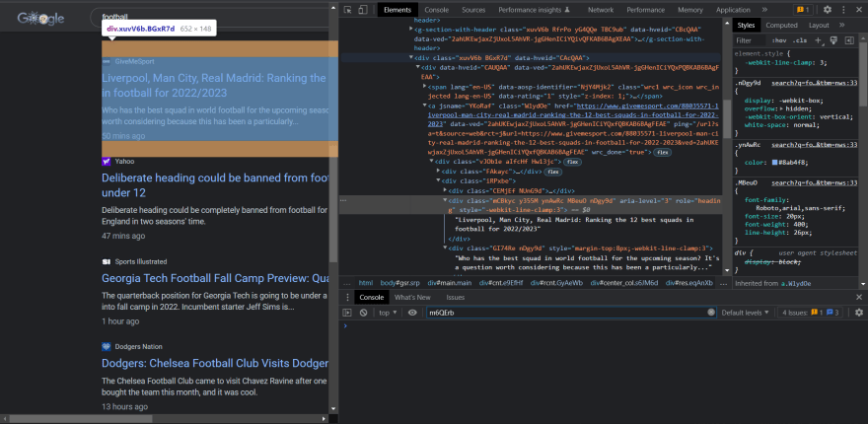
Task: Select the Computed tab in sidebar
Action: (x=781, y=25)
